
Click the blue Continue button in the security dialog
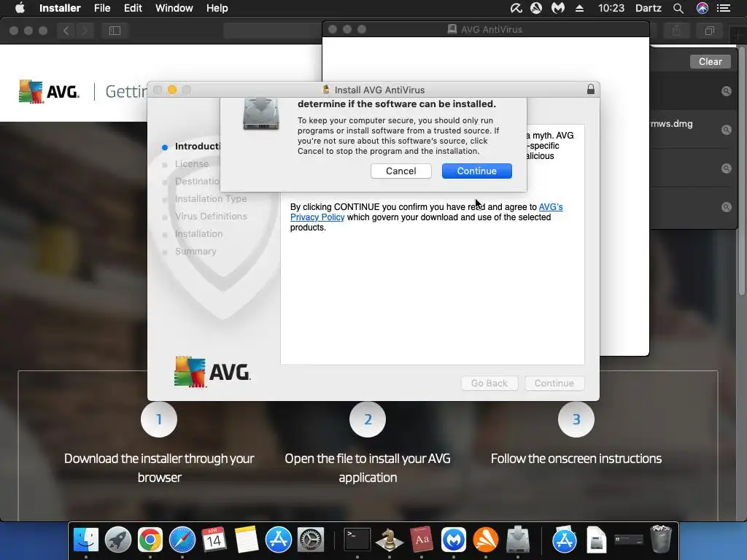[x=477, y=171]
